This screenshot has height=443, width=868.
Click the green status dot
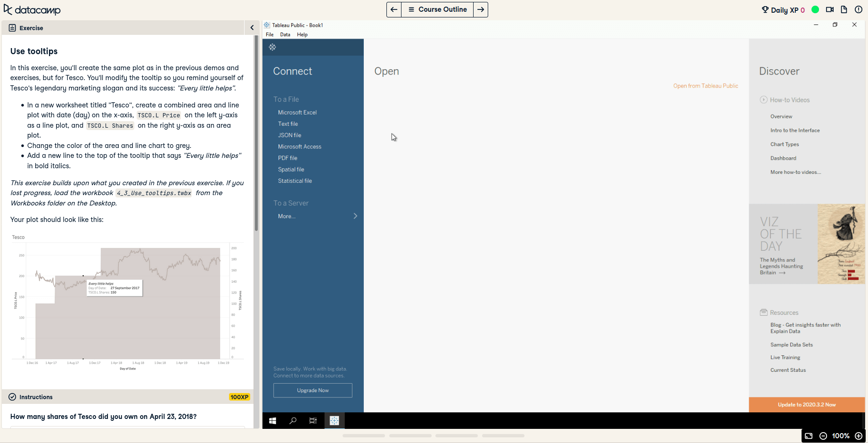[x=815, y=9]
